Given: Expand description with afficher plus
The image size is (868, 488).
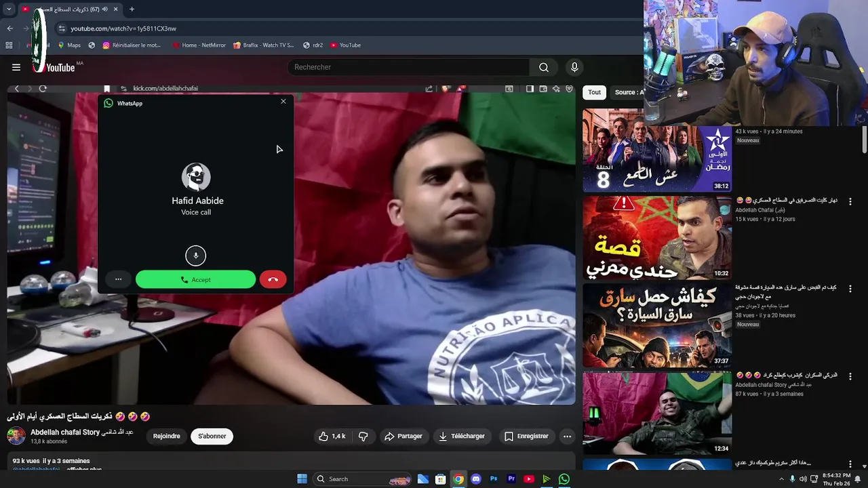Looking at the screenshot, I should point(84,469).
